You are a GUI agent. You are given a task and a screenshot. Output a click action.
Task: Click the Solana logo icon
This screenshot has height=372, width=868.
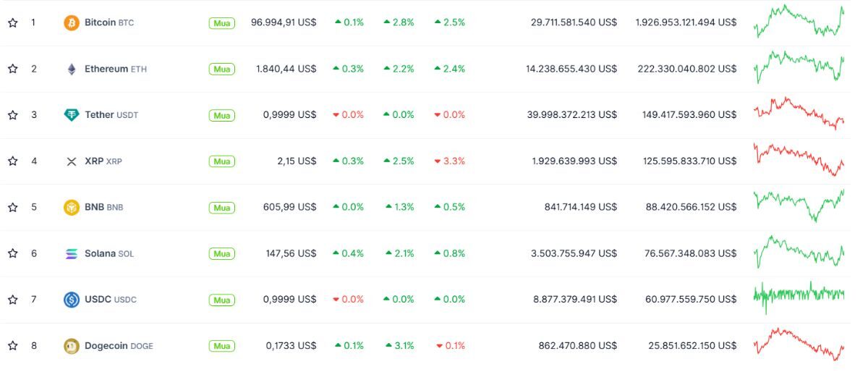click(x=72, y=253)
